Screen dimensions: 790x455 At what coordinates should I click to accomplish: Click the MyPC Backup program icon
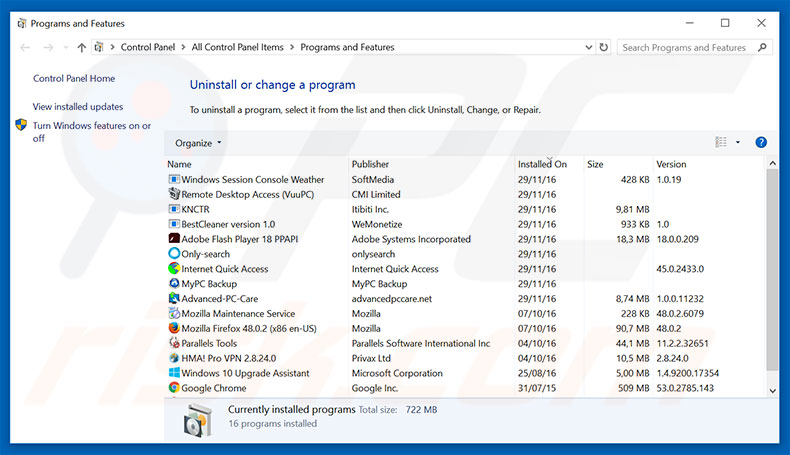point(174,283)
